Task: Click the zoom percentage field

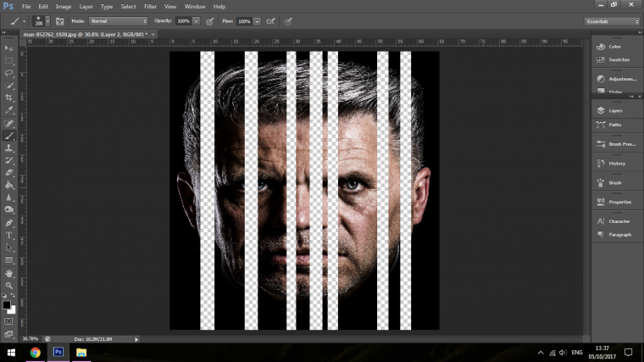Action: 31,339
